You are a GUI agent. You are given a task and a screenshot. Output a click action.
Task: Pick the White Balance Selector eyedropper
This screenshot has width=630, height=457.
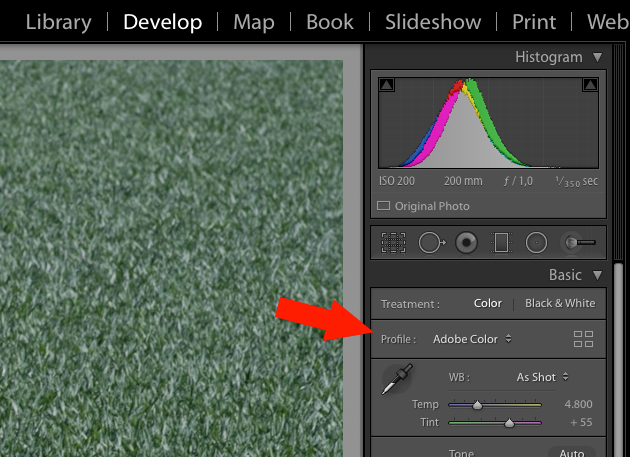397,379
